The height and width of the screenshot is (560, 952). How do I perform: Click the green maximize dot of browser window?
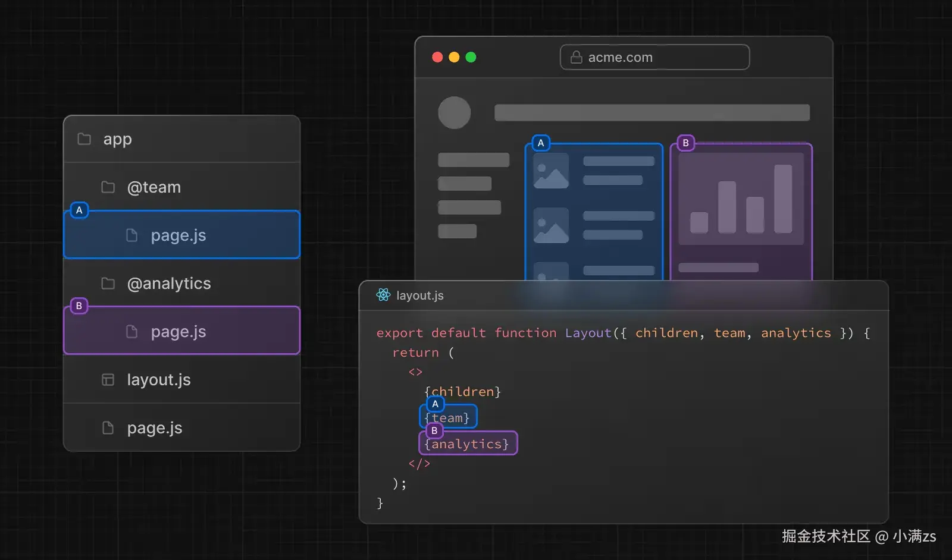(x=471, y=57)
